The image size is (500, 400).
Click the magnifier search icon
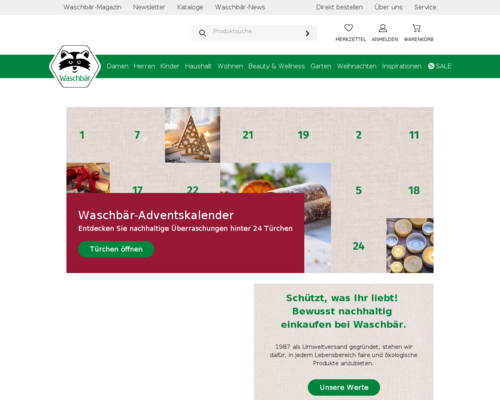pos(202,33)
